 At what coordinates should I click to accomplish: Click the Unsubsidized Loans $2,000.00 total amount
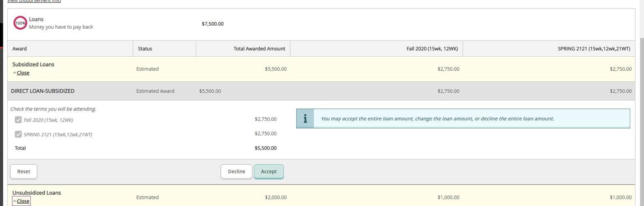point(276,198)
